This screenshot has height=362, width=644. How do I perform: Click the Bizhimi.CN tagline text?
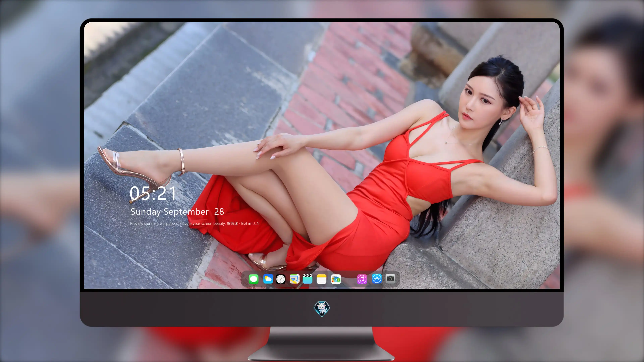click(195, 223)
